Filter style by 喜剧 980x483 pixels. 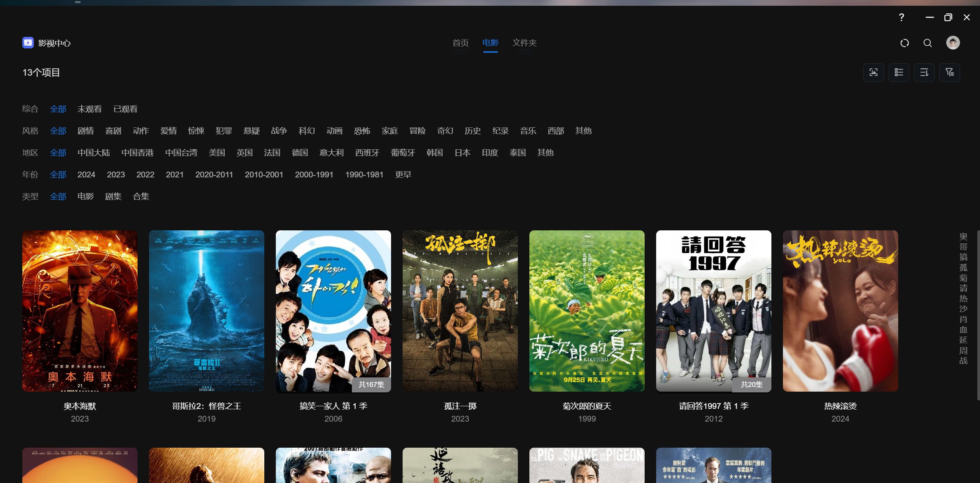[x=113, y=131]
